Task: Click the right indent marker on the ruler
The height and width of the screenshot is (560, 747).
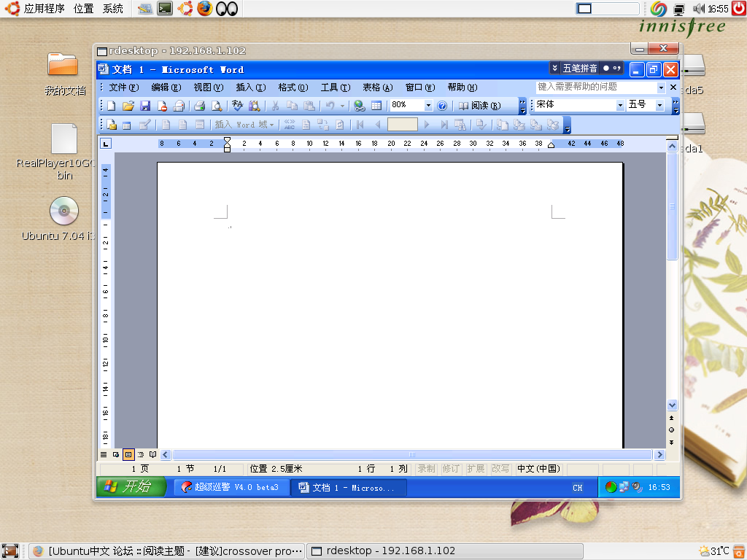Action: coord(551,145)
